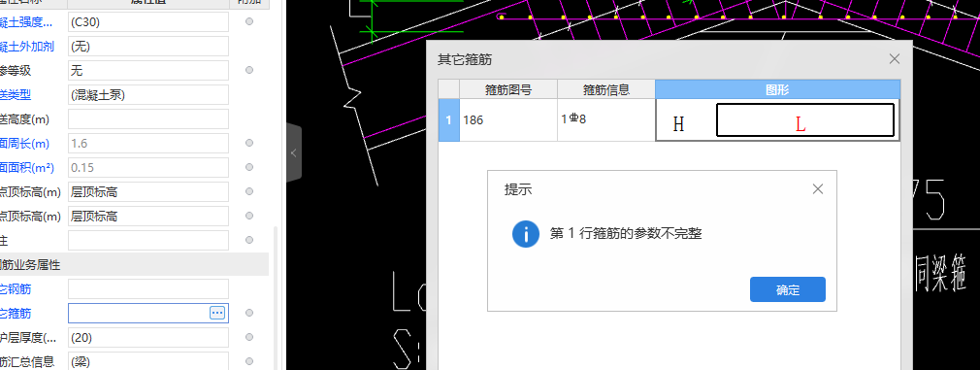This screenshot has width=980, height=370.
Task: Click the area value 0.15 field
Action: coord(148,167)
